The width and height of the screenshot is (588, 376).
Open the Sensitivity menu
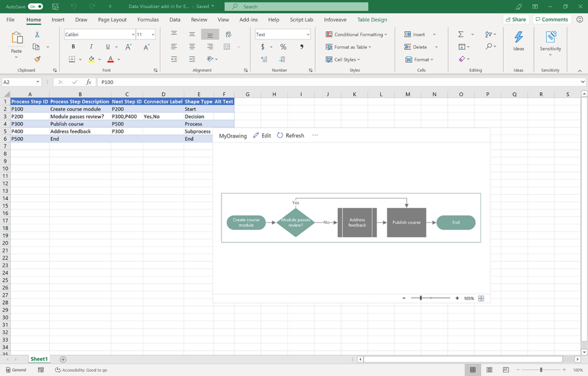coord(550,42)
